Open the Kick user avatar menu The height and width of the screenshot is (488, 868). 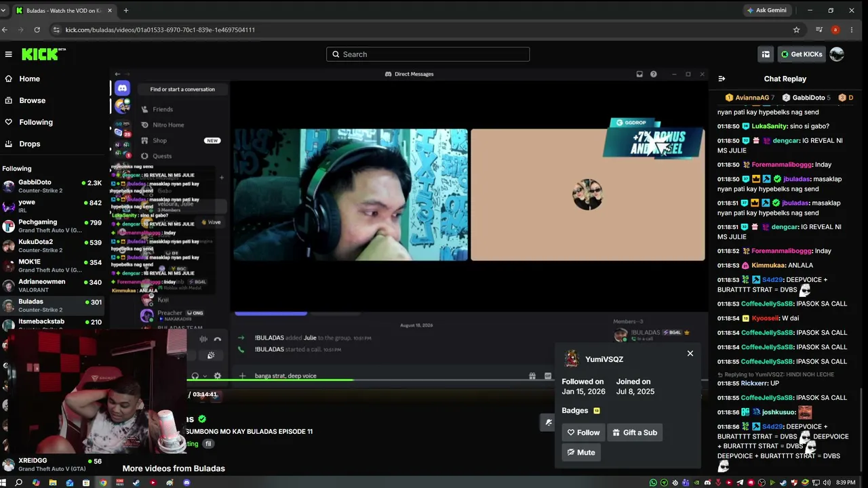837,54
